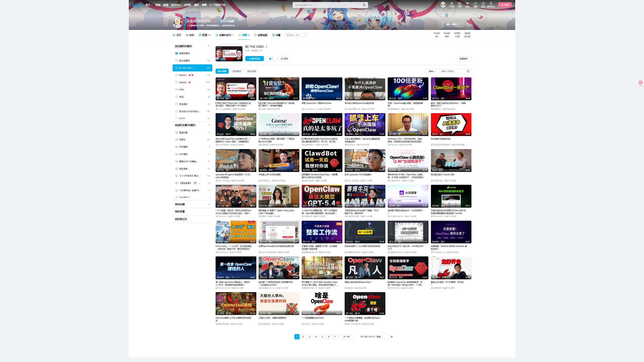Click the thumbs-up like button

(271, 59)
